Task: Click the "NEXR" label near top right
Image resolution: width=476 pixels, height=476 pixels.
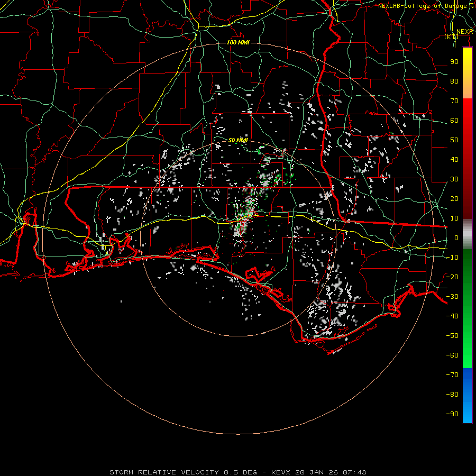Action: click(465, 32)
